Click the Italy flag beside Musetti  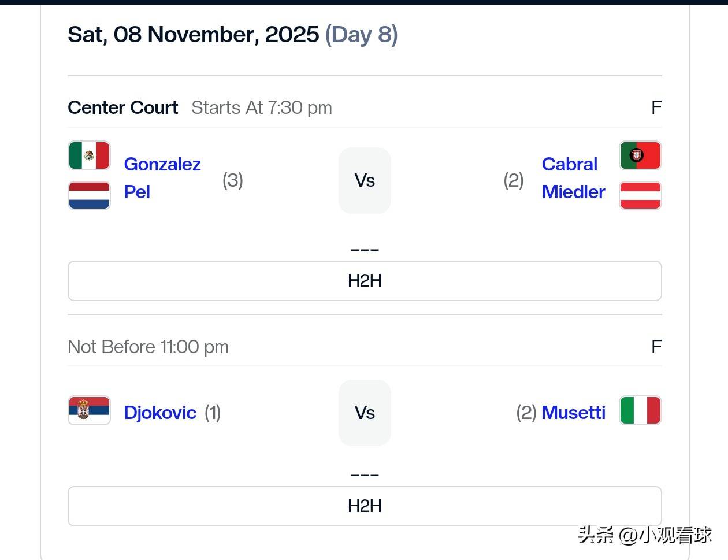640,410
